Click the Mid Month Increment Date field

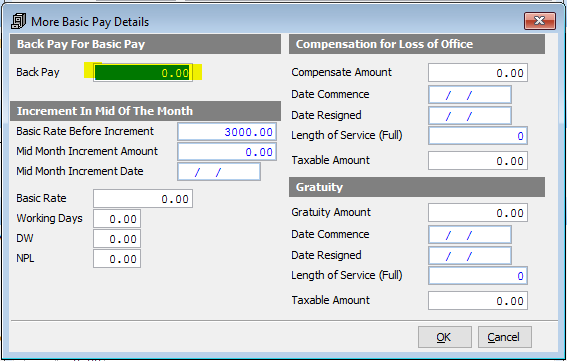[219, 172]
